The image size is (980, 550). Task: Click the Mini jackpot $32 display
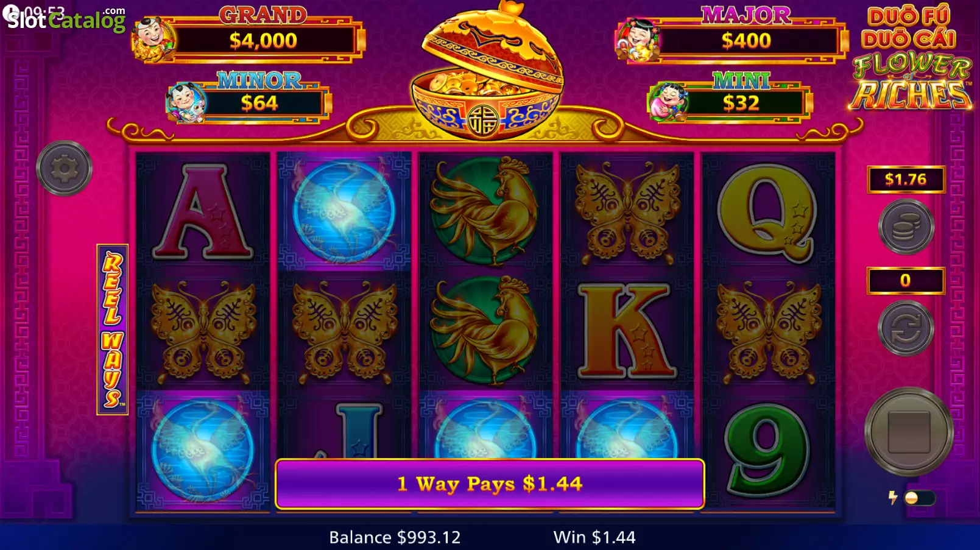[x=730, y=97]
